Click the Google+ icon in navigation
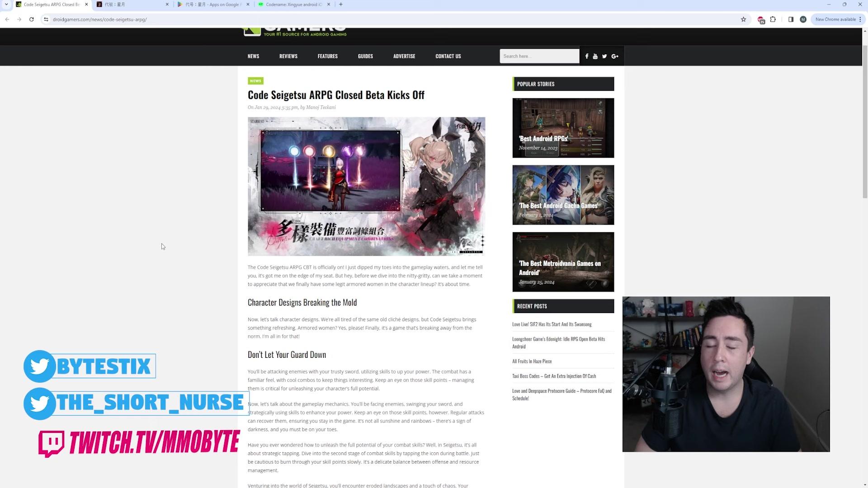The height and width of the screenshot is (488, 868). coord(615,56)
